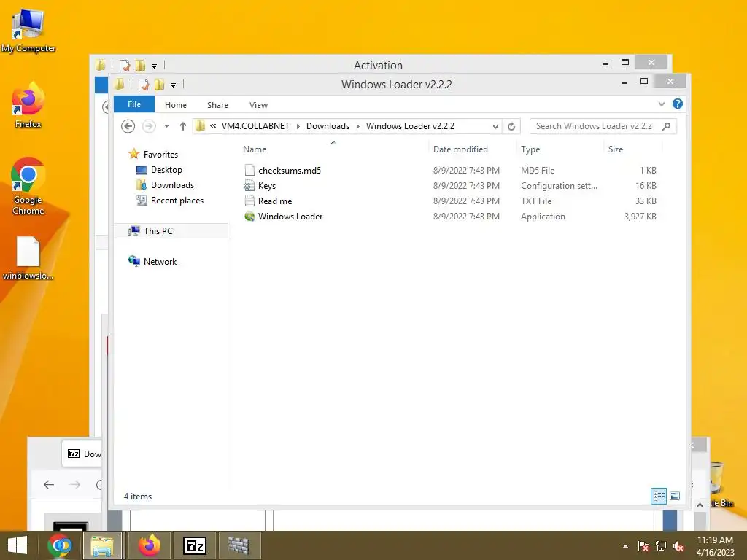
Task: Open 7-Zip from the taskbar
Action: click(x=195, y=545)
